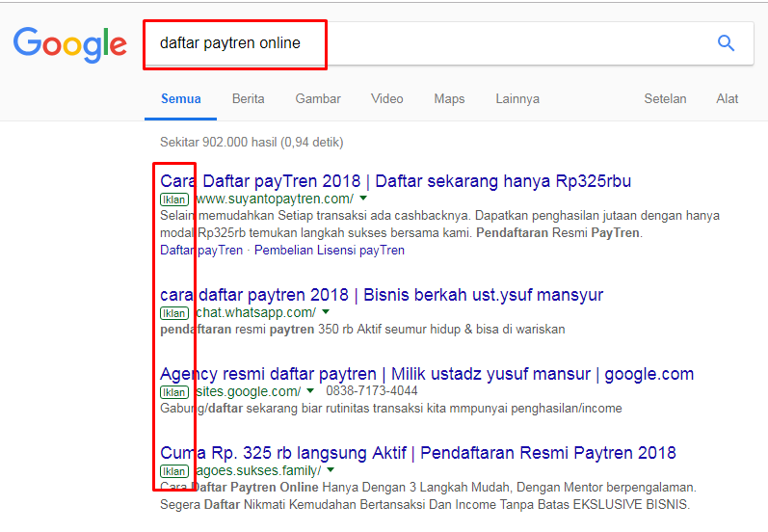Click the search field containing daftar paytren online
The image size is (768, 532).
[449, 43]
